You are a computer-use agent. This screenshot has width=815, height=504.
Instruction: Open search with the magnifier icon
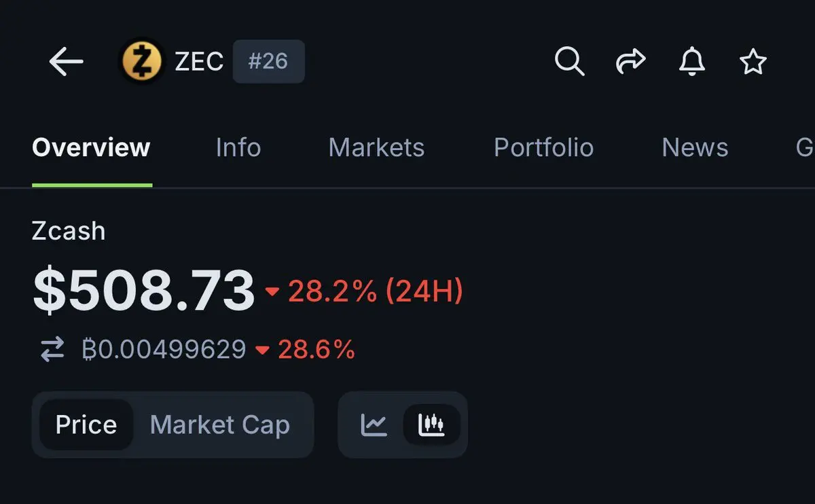pos(569,62)
